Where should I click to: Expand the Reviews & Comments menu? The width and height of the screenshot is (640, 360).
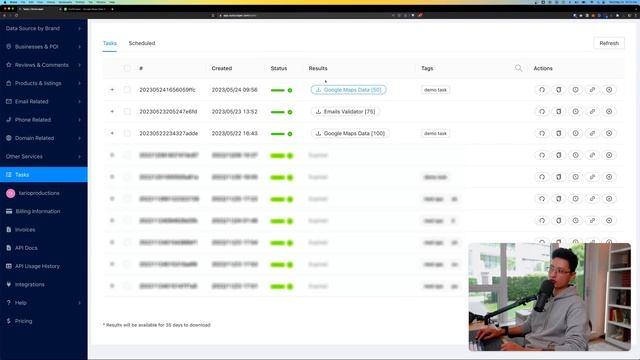pyautogui.click(x=43, y=65)
